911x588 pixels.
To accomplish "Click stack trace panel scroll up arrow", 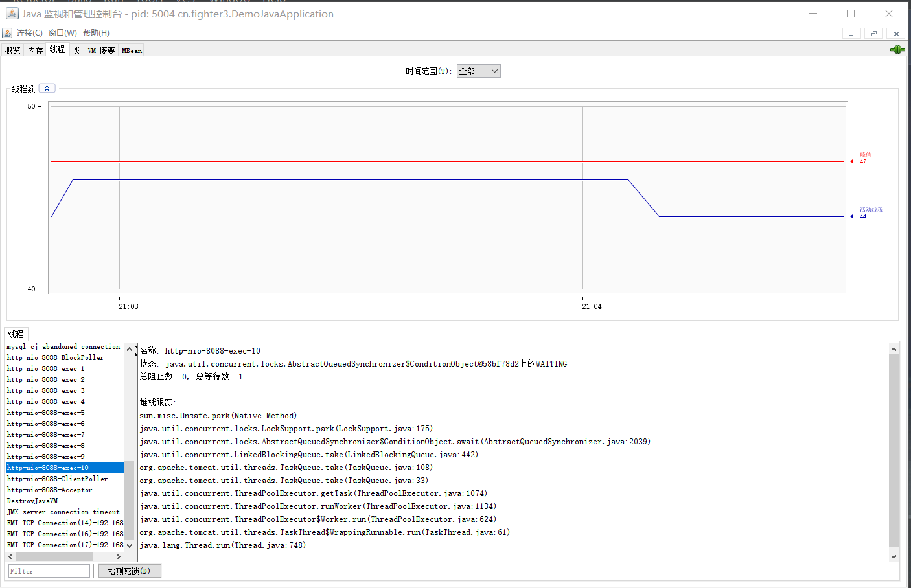I will (x=894, y=349).
